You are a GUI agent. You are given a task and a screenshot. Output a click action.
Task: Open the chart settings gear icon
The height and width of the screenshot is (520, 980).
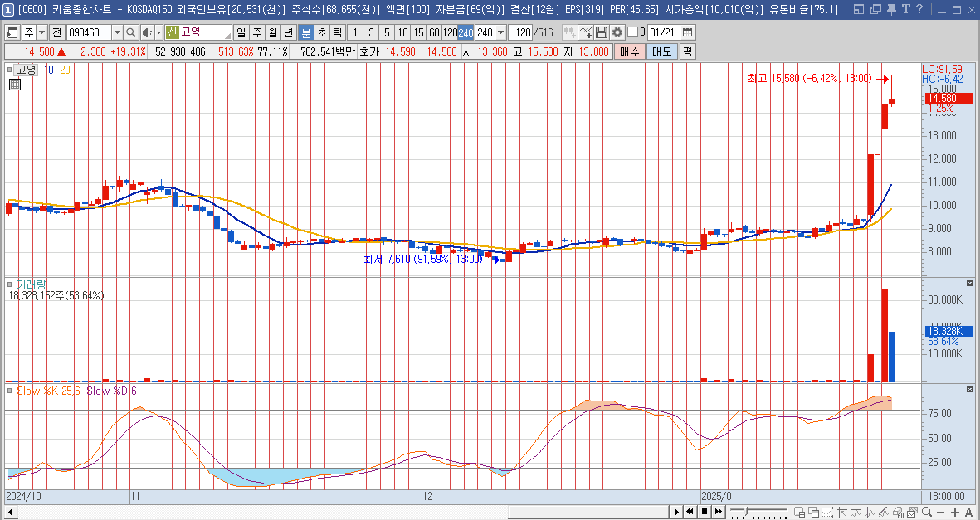(x=617, y=32)
